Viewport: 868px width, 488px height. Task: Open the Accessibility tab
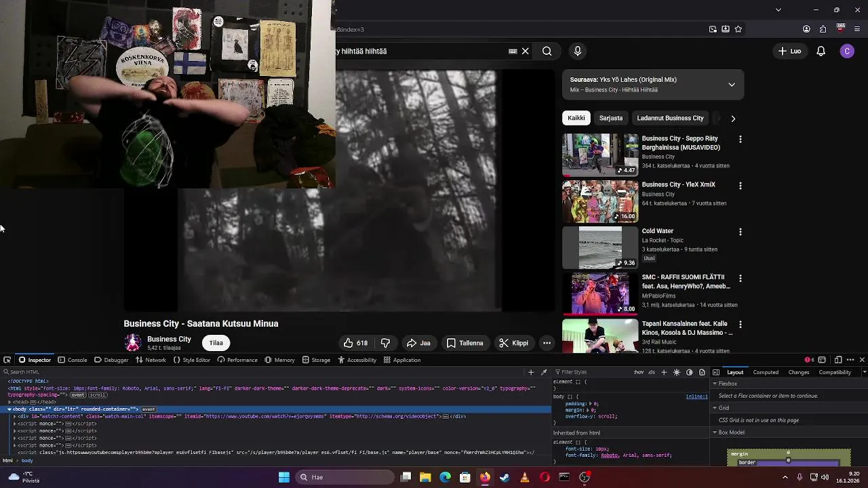357,360
